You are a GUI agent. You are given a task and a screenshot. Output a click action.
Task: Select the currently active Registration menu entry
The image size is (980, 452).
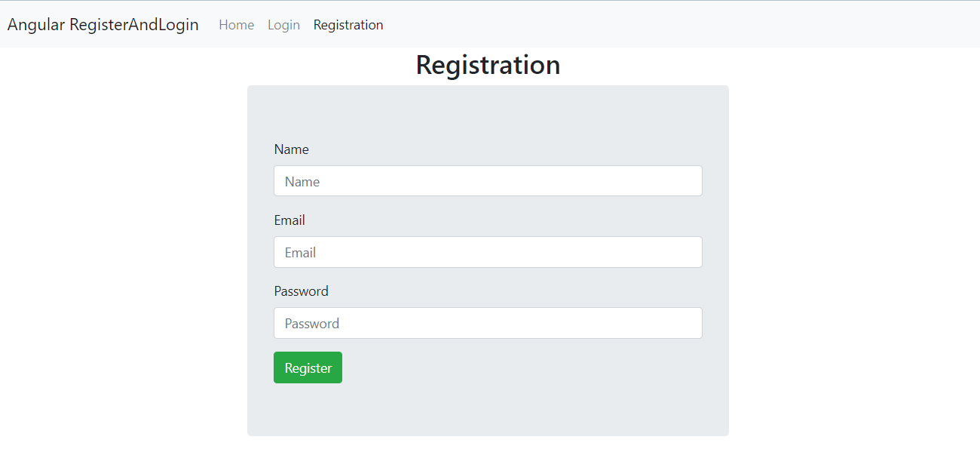pos(348,24)
